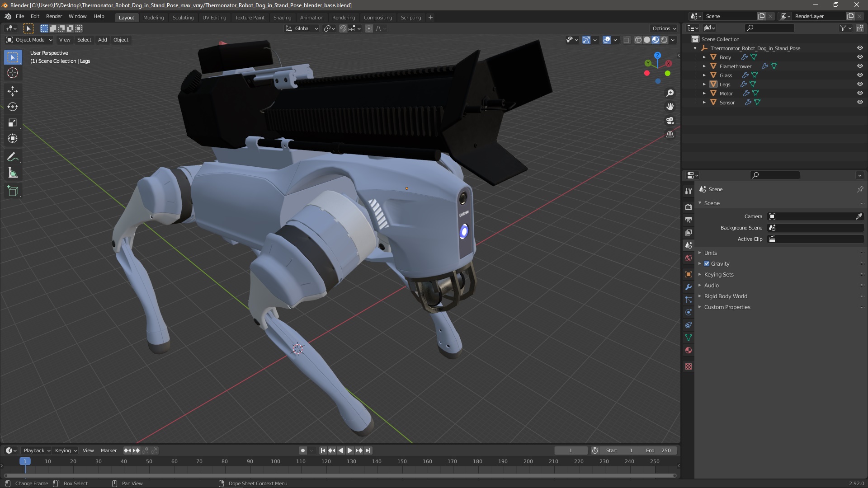The height and width of the screenshot is (488, 868).
Task: Open the viewport Select menu
Action: (84, 40)
